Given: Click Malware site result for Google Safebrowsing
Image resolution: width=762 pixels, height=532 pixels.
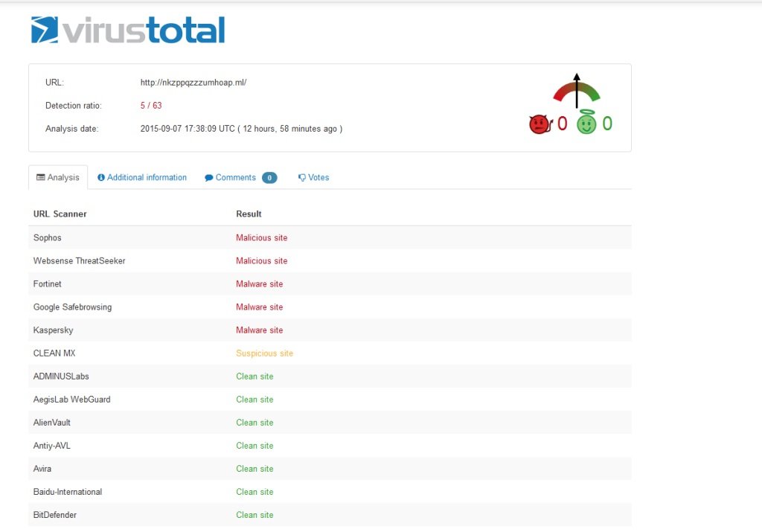Looking at the screenshot, I should point(260,307).
